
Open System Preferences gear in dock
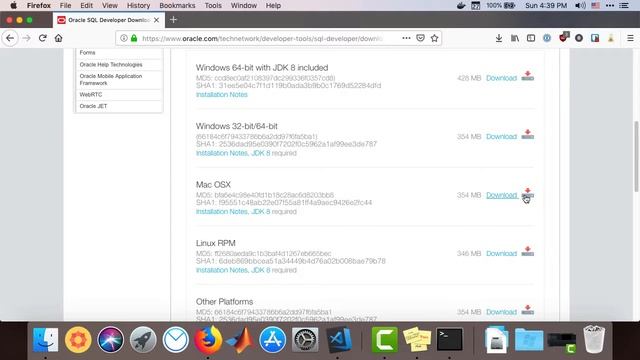pyautogui.click(x=305, y=340)
